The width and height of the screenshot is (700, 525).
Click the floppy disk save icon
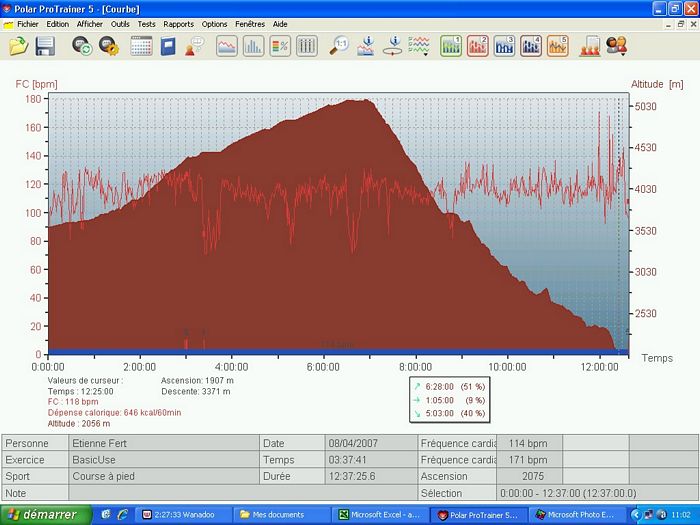[45, 46]
